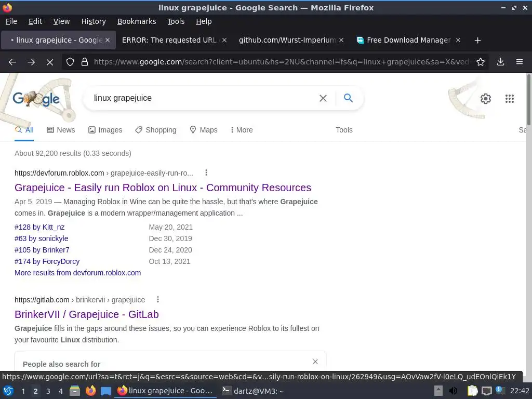
Task: View site security padlock info
Action: point(85,62)
